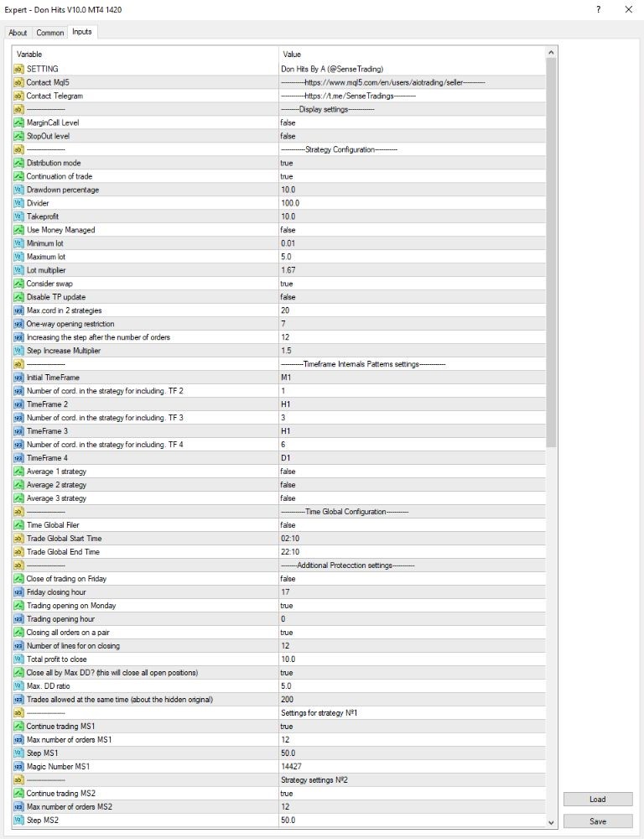
Task: Click the icon next to Max. DD ratio
Action: (x=18, y=686)
